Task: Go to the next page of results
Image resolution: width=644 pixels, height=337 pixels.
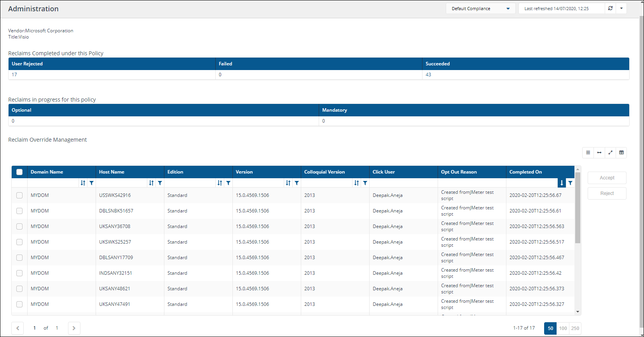Action: pos(74,328)
